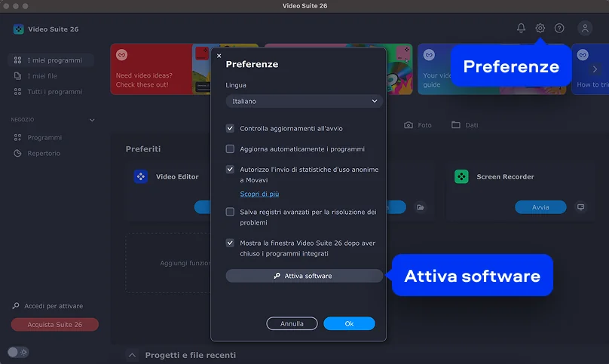The width and height of the screenshot is (609, 364).
Task: Click the key icon near Accedi per attivare
Action: tap(16, 306)
